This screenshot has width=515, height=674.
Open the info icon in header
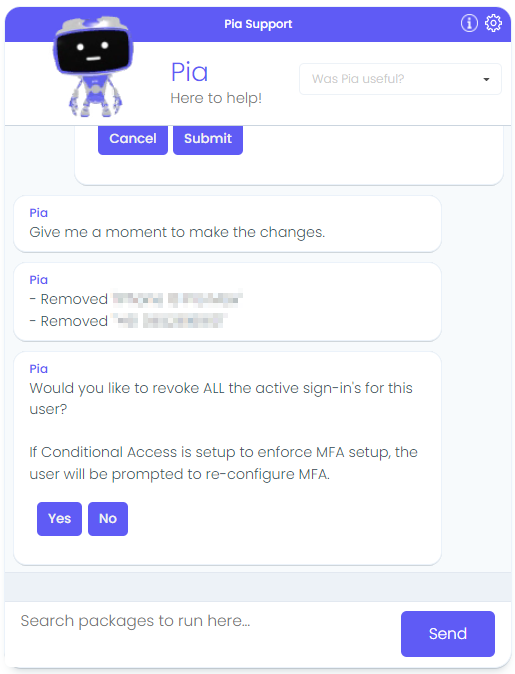(x=469, y=23)
